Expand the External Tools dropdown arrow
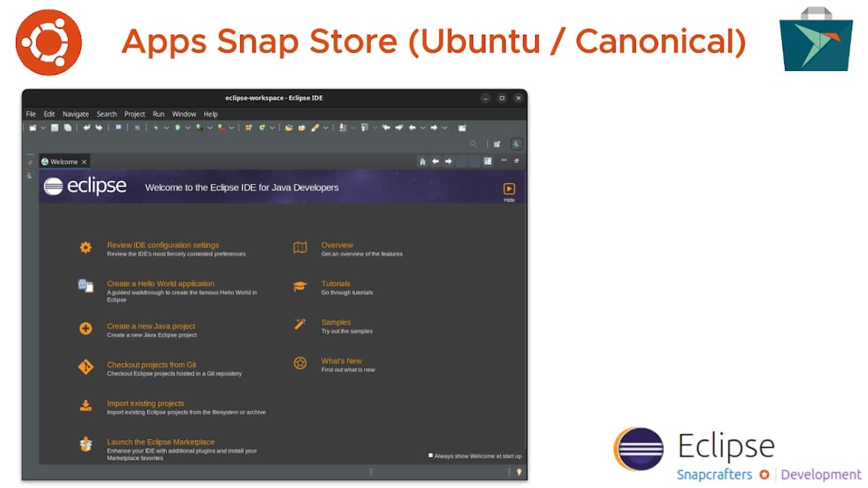 [x=231, y=128]
